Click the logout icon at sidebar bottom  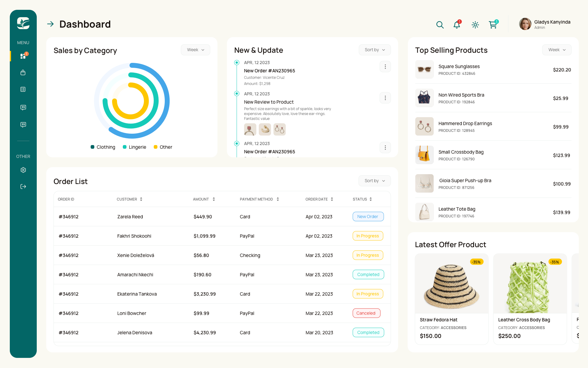tap(23, 186)
